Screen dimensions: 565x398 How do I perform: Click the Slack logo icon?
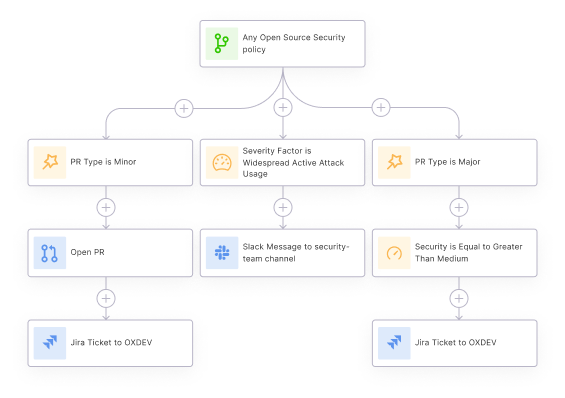coord(222,253)
